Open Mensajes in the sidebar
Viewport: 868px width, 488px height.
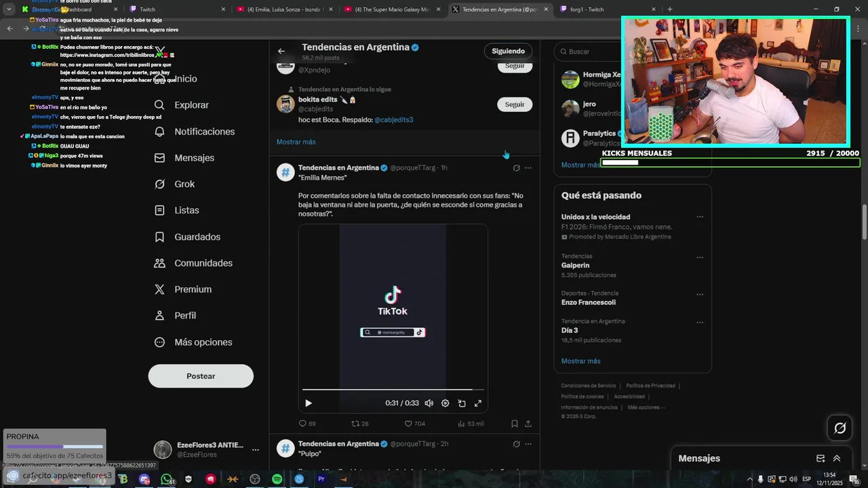pyautogui.click(x=184, y=157)
